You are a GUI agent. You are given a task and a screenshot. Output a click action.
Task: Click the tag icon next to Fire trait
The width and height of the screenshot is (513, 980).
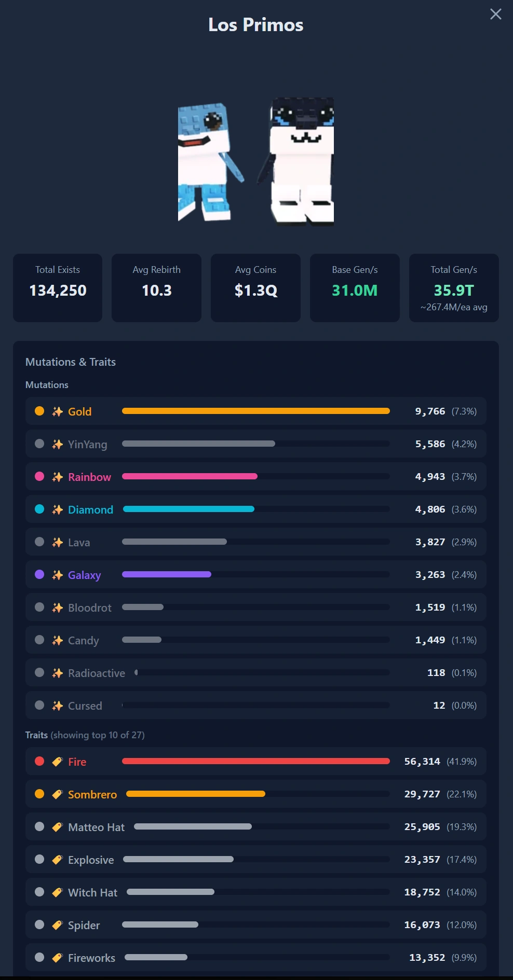58,762
